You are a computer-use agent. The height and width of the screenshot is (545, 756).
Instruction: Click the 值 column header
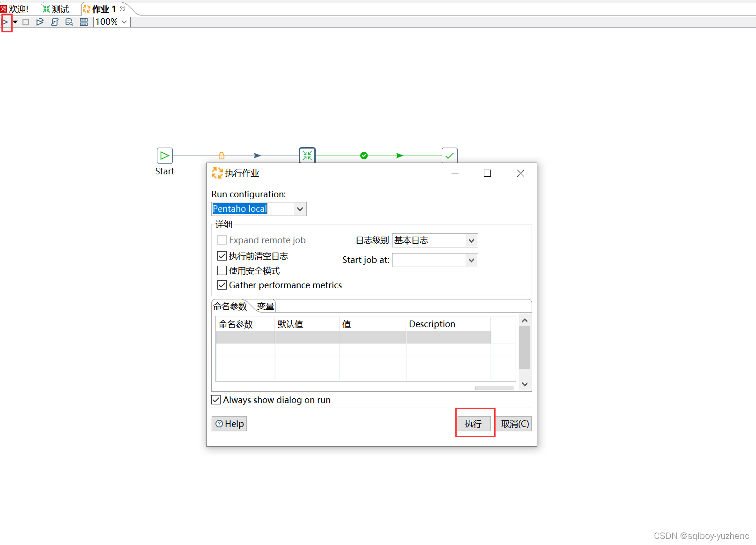373,324
